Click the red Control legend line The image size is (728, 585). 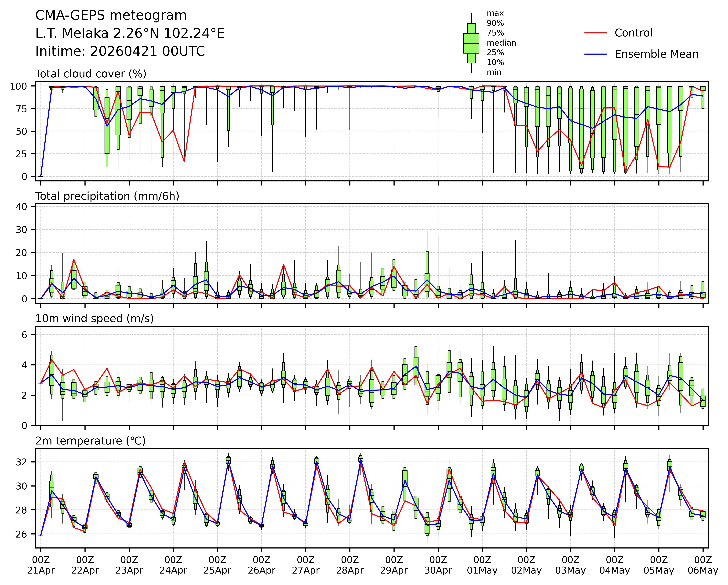[x=596, y=33]
